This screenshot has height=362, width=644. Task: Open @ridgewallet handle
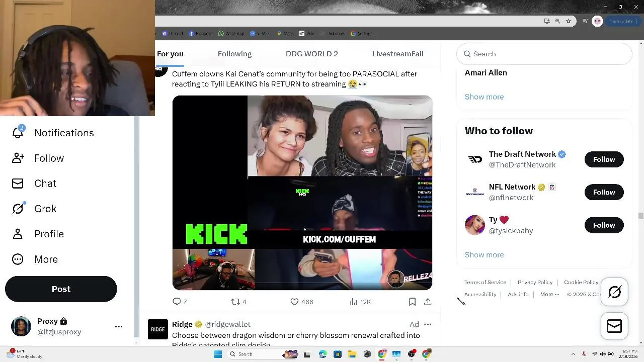pos(227,324)
